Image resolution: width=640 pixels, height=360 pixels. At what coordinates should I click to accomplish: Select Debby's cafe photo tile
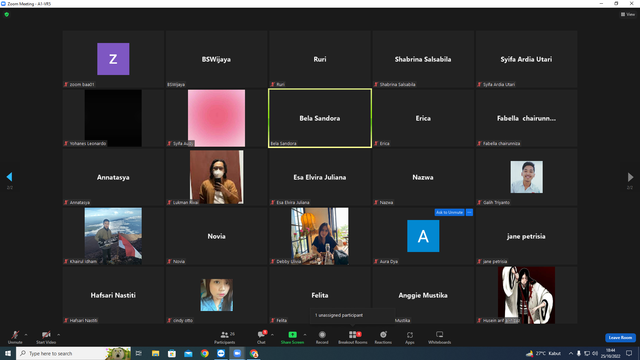(320, 236)
